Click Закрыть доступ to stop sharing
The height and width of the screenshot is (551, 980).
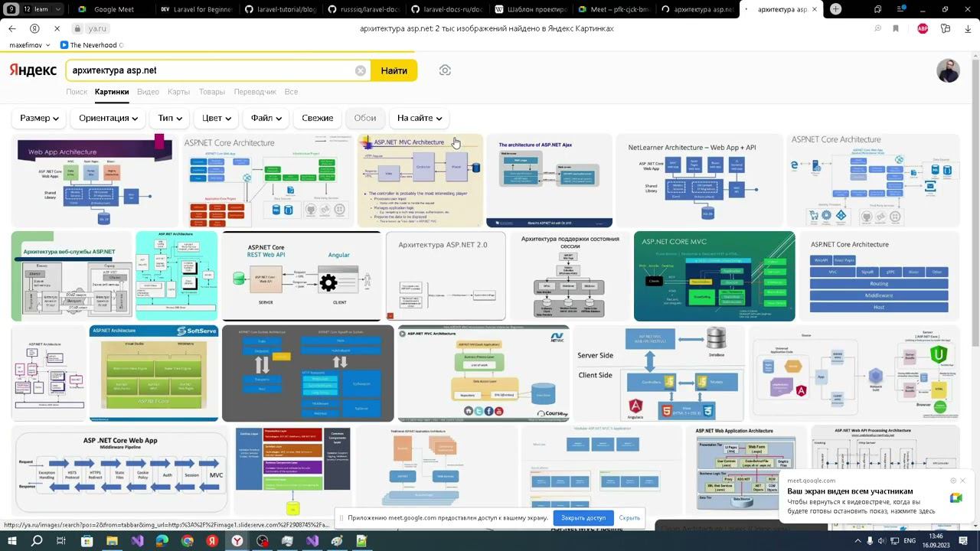[583, 518]
